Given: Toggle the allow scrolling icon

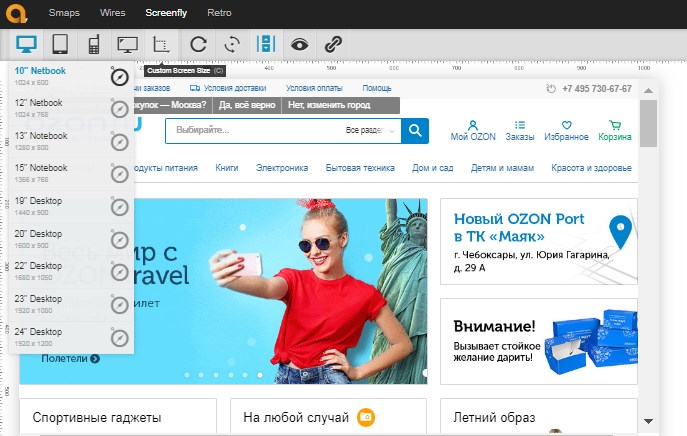Looking at the screenshot, I should click(x=266, y=44).
